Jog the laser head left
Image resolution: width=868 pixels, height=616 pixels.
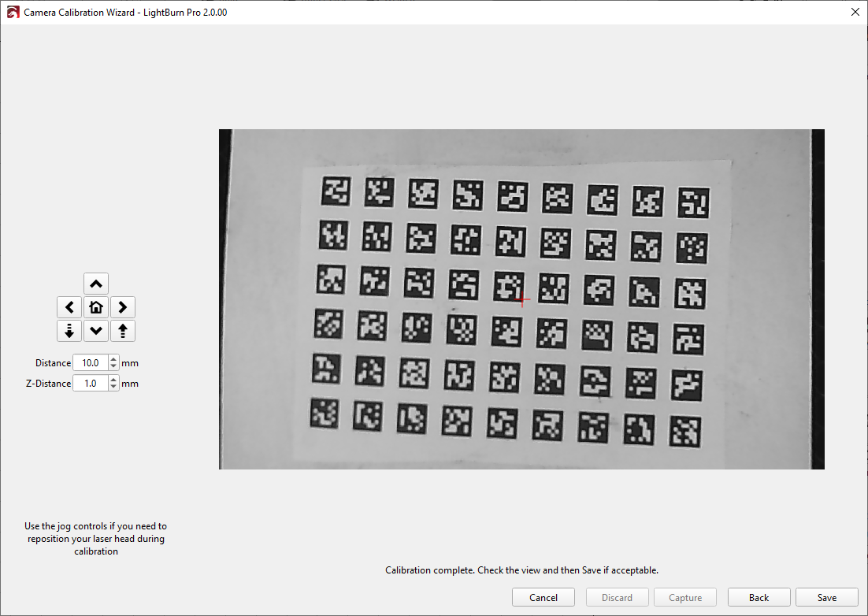(69, 307)
